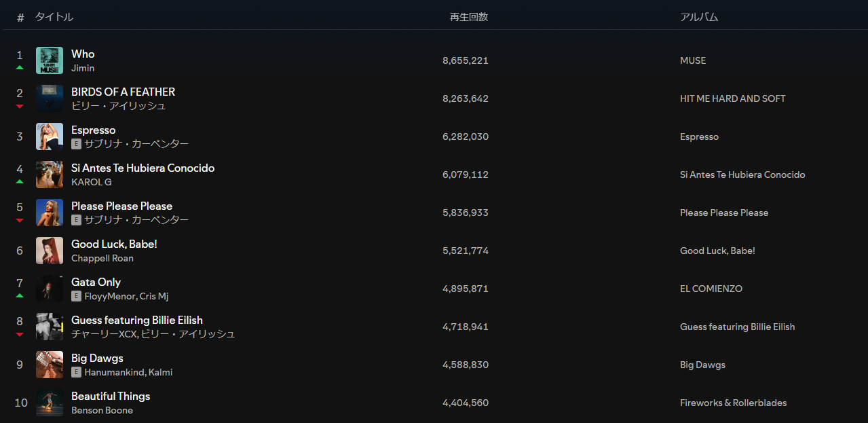
Task: Open the Who album cover thumbnail
Action: pyautogui.click(x=50, y=60)
